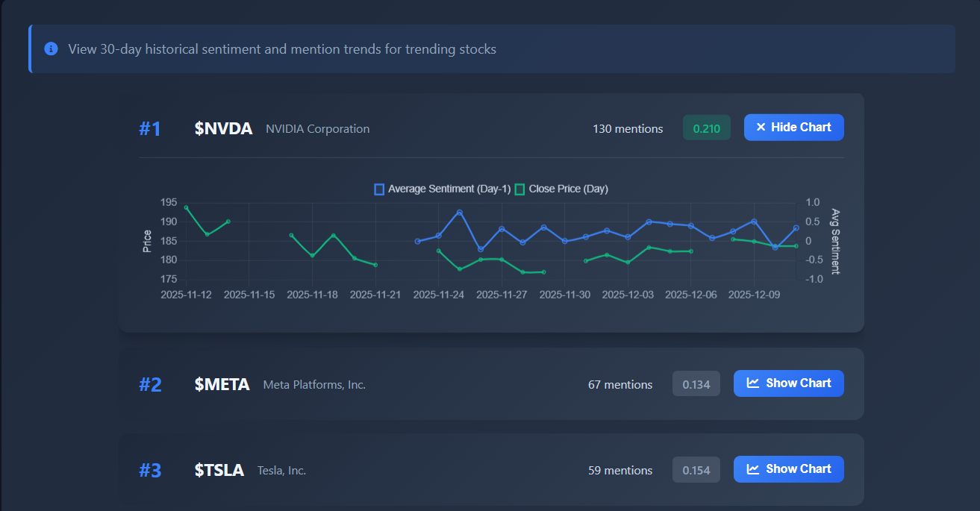This screenshot has width=980, height=511.
Task: Click a green price data point on the chart
Action: coord(185,207)
